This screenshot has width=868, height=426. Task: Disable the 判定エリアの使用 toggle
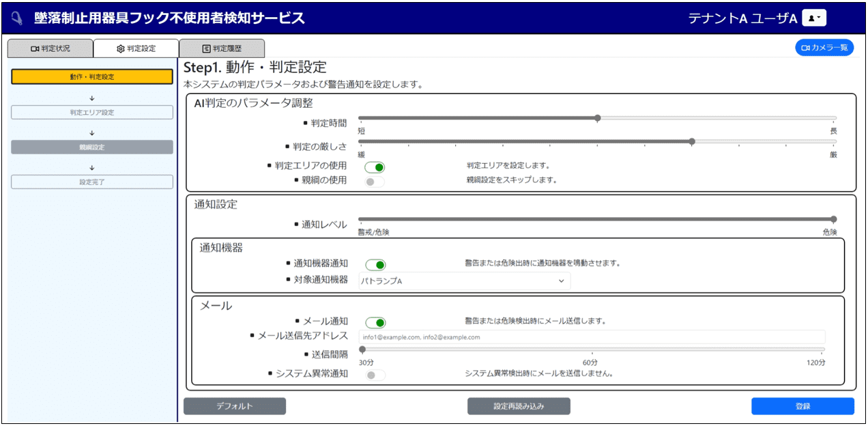pyautogui.click(x=375, y=167)
